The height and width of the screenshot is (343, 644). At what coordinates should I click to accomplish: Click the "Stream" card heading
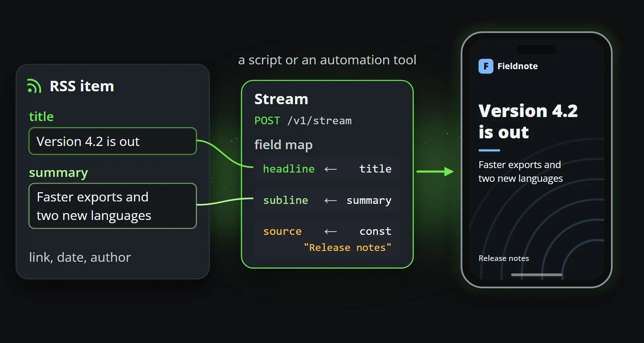coord(281,99)
